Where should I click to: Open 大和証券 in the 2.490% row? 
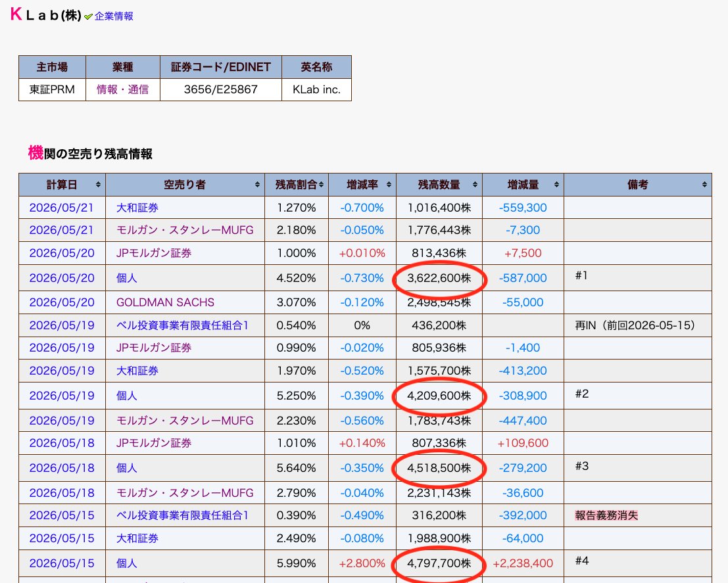click(137, 538)
